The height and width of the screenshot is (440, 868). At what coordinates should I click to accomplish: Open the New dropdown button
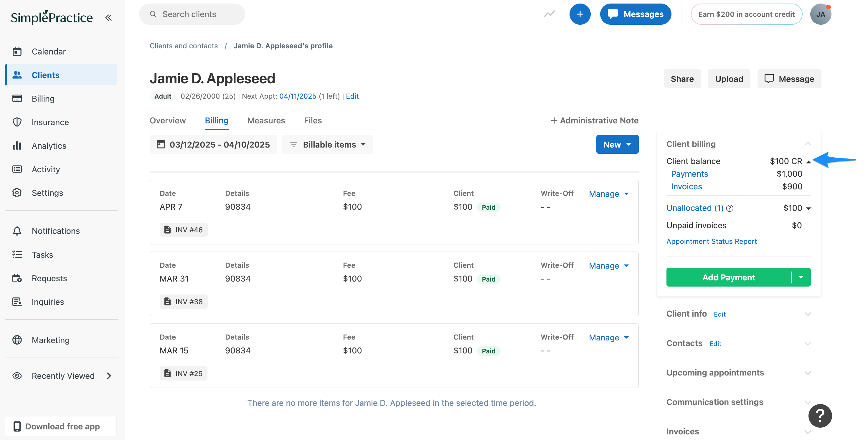617,145
